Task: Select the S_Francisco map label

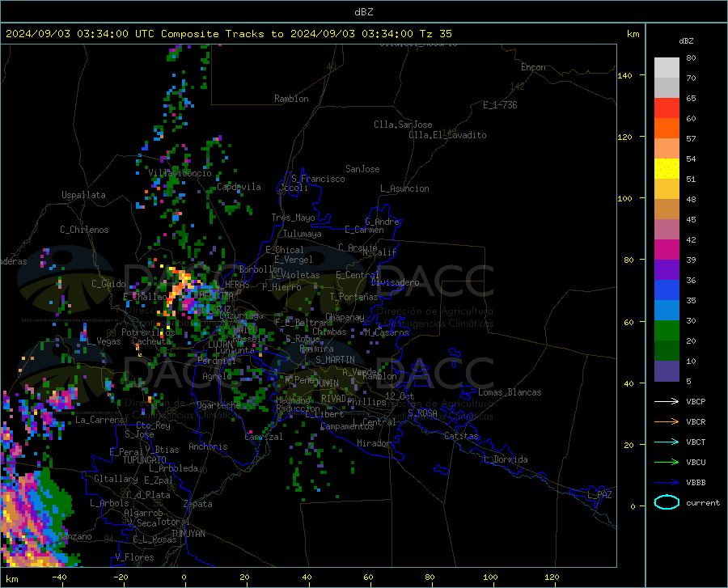Action: [x=318, y=179]
